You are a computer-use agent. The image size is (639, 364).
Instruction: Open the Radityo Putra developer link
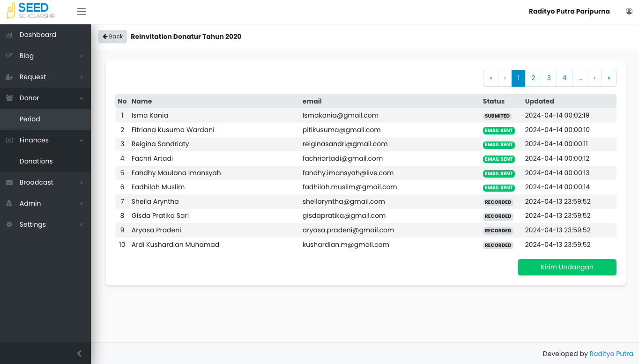pyautogui.click(x=611, y=354)
